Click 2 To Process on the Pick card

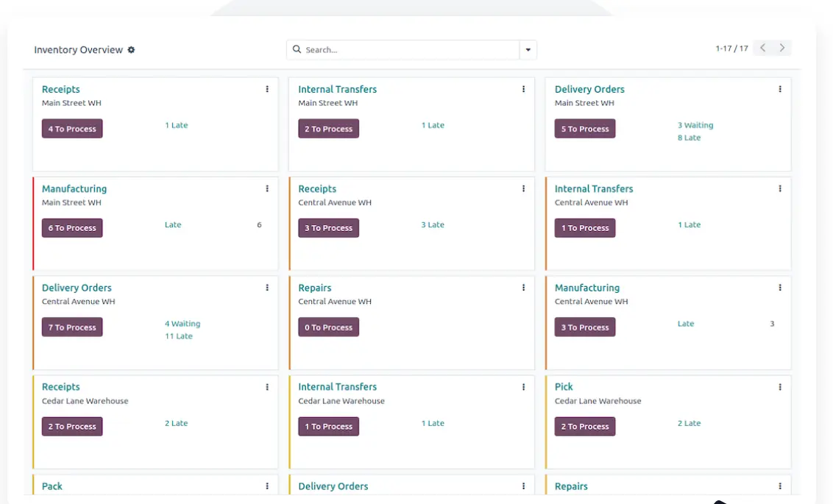(585, 427)
